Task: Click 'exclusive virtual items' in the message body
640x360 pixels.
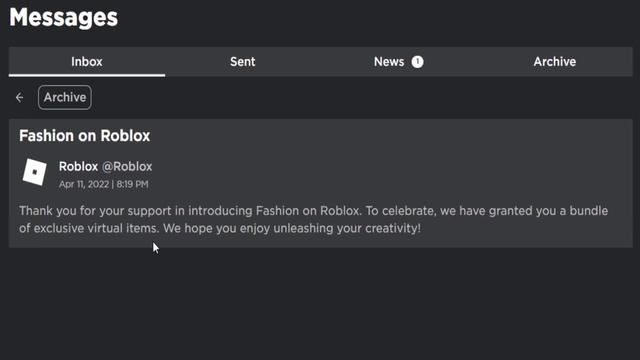Action: click(96, 228)
